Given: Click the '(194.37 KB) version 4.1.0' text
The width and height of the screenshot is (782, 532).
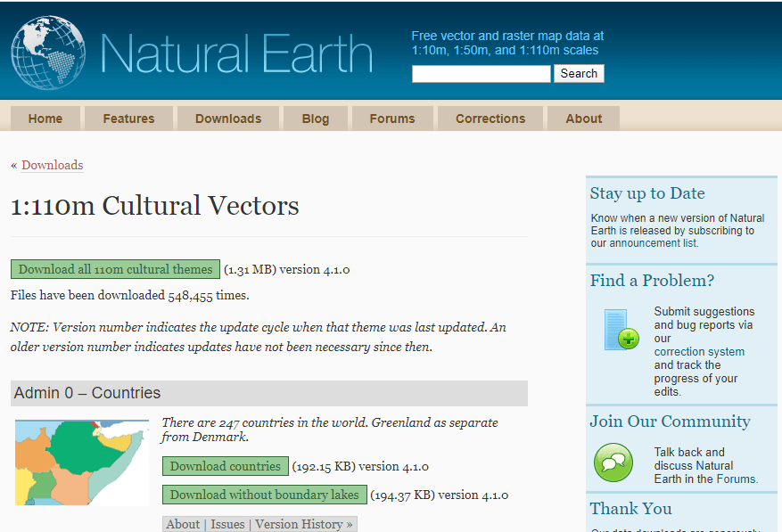Looking at the screenshot, I should tap(440, 495).
